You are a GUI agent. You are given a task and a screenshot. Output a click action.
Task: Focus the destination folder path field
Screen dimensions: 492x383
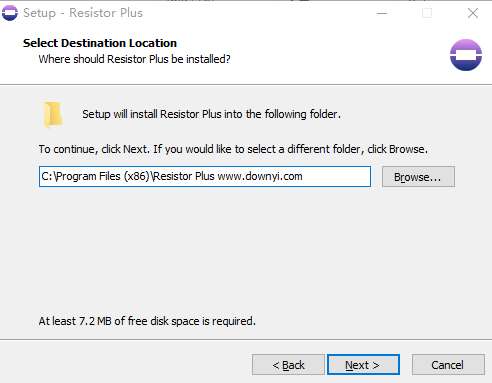point(205,176)
